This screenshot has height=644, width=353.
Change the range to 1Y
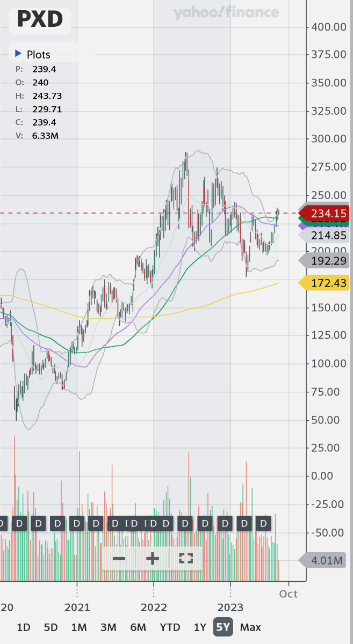(x=200, y=627)
